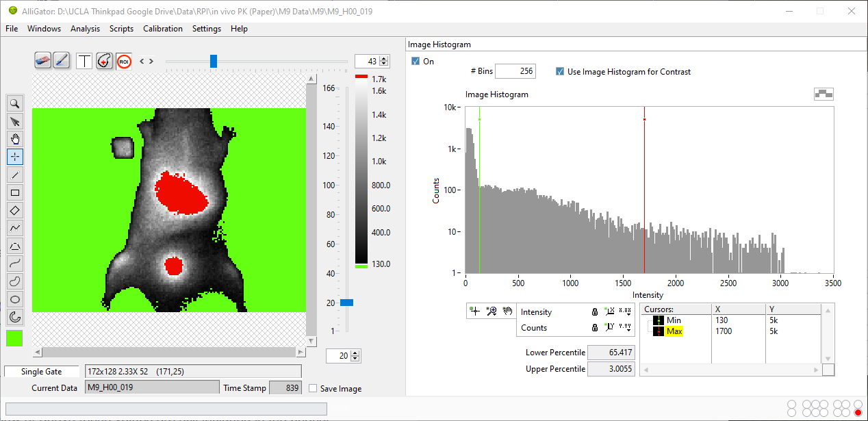This screenshot has width=868, height=421.
Task: Click the histogram cursor crosshair tool
Action: point(474,311)
